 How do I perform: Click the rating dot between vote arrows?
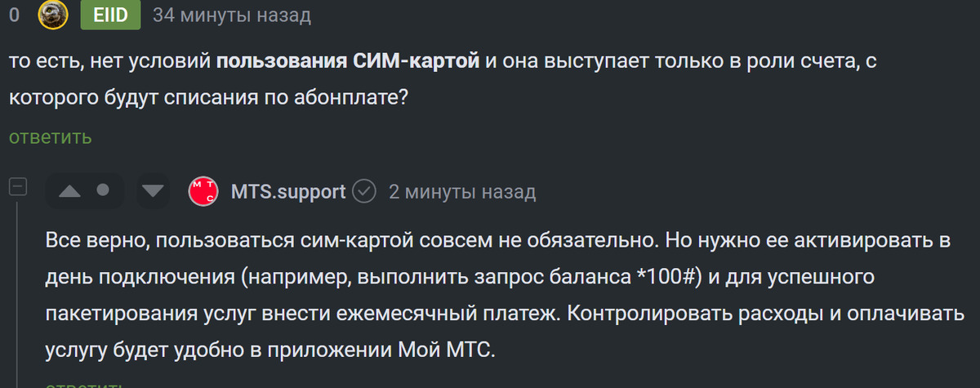point(103,190)
